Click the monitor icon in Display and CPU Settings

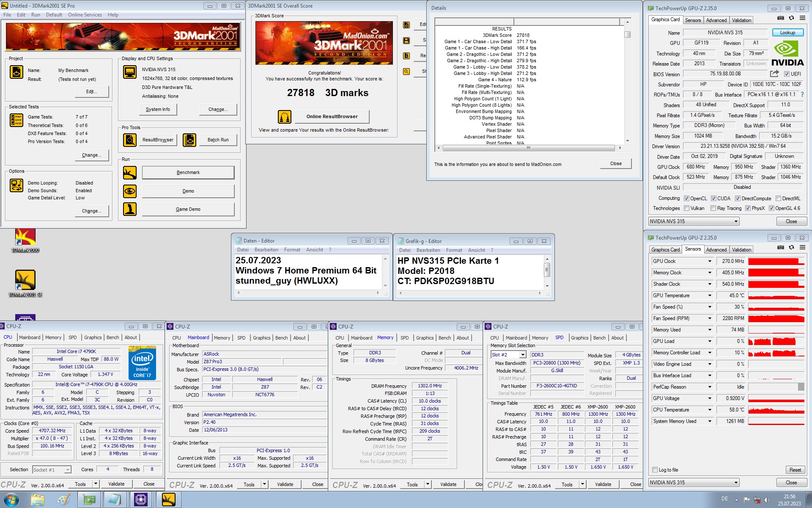click(x=130, y=72)
